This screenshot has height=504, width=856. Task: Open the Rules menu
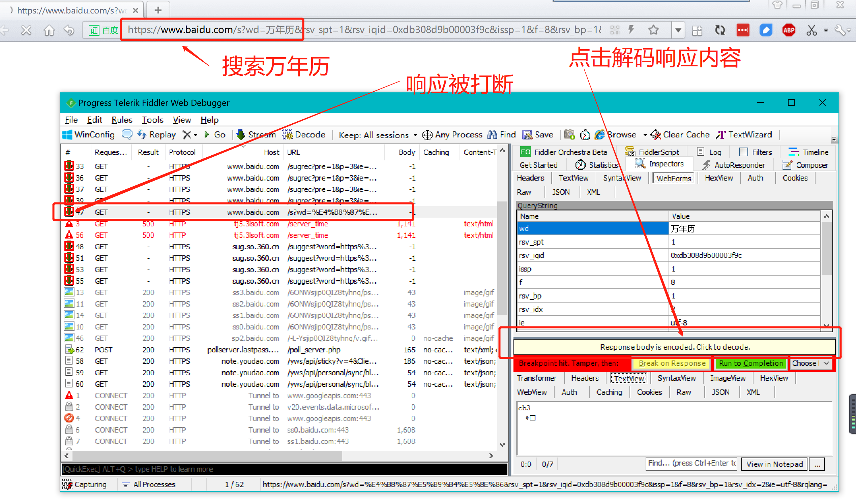(121, 120)
